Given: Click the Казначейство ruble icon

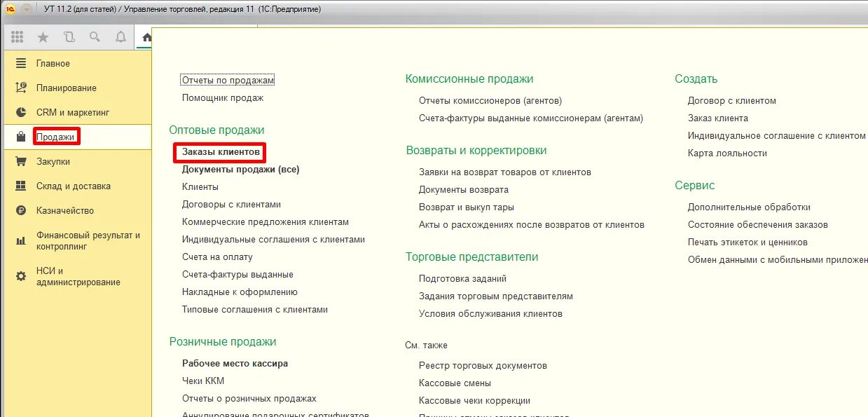Looking at the screenshot, I should [21, 210].
